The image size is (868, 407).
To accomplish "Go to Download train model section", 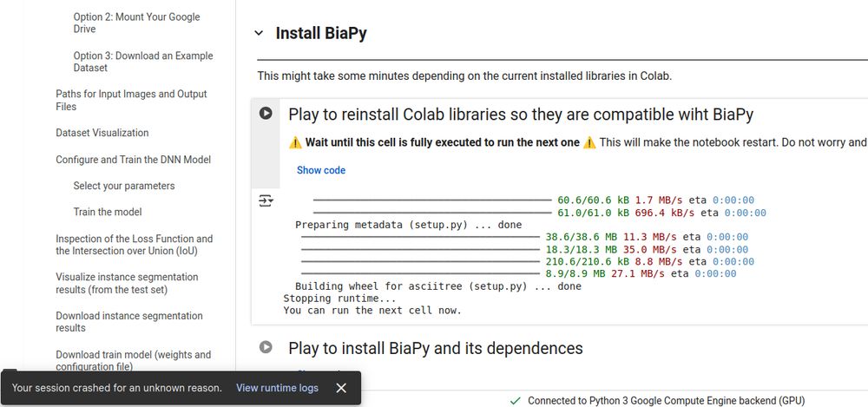I will pyautogui.click(x=134, y=360).
